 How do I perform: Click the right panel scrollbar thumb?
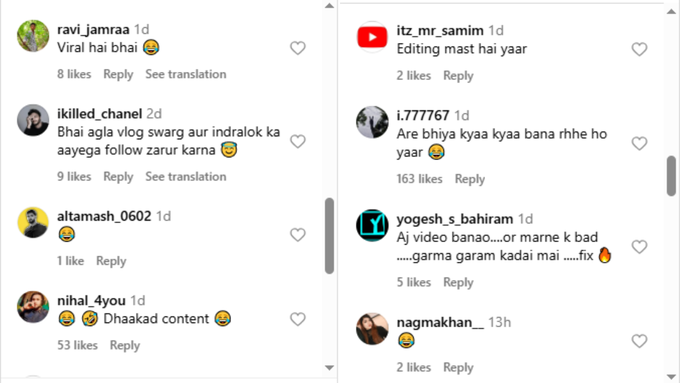coord(671,176)
